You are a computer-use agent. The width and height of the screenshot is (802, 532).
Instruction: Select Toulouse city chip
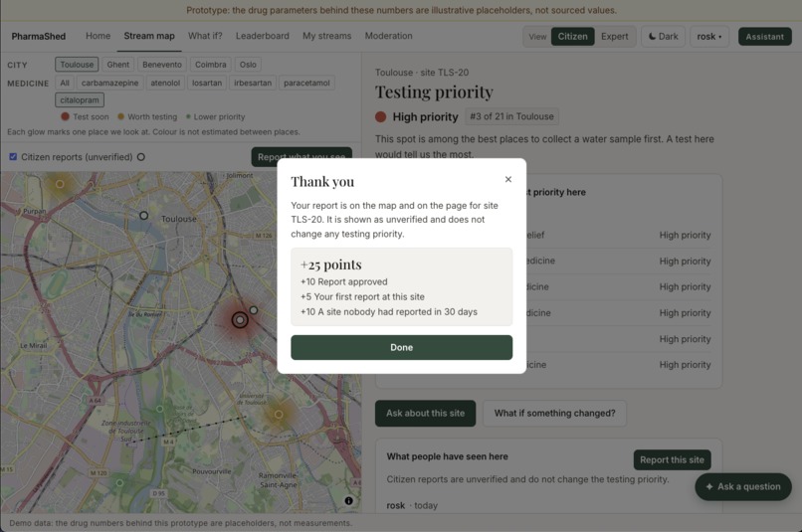77,65
